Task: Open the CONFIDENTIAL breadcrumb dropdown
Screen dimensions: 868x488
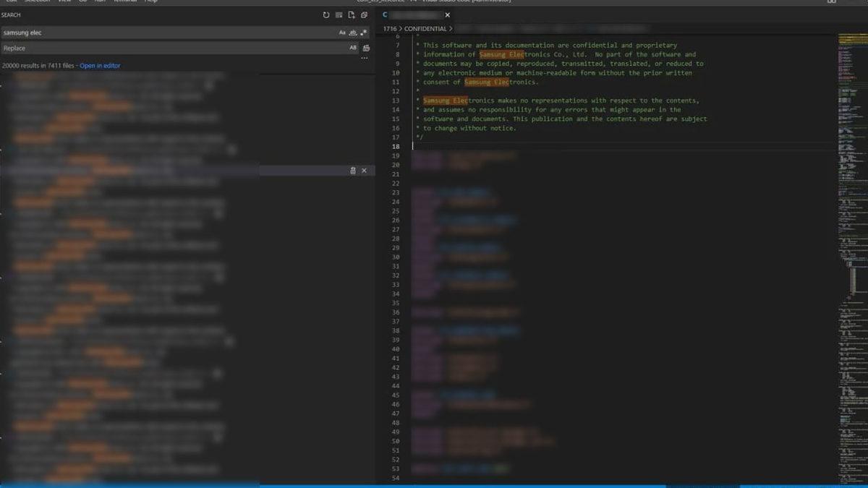Action: (x=425, y=29)
